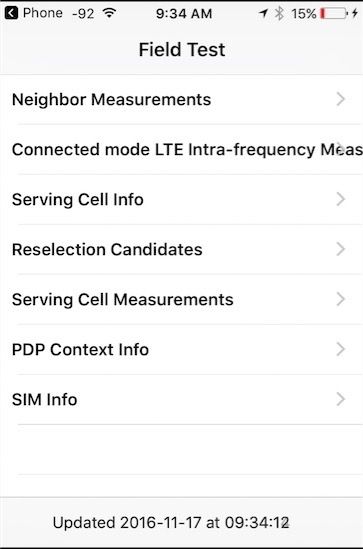
Task: Tap the charging bolt icon
Action: [355, 13]
